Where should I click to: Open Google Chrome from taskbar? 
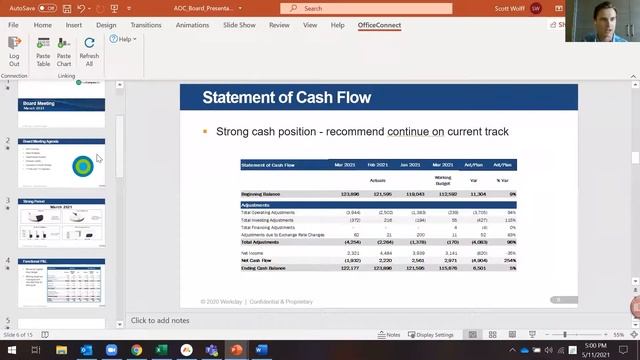[137, 350]
